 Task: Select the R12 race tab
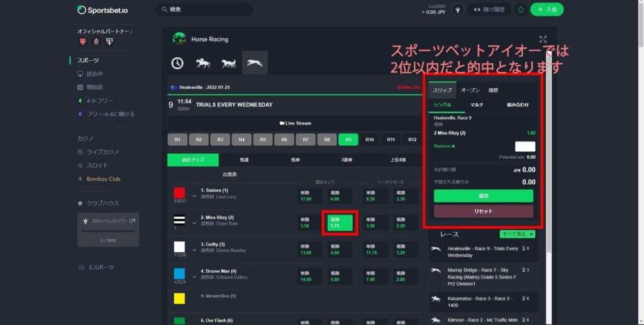click(x=413, y=140)
